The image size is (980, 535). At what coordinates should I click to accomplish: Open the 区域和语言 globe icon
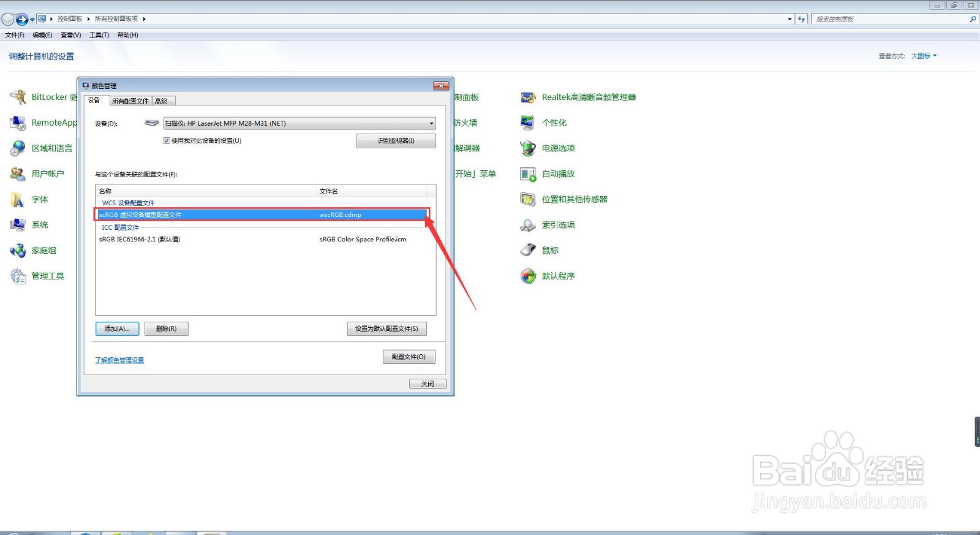click(x=18, y=148)
